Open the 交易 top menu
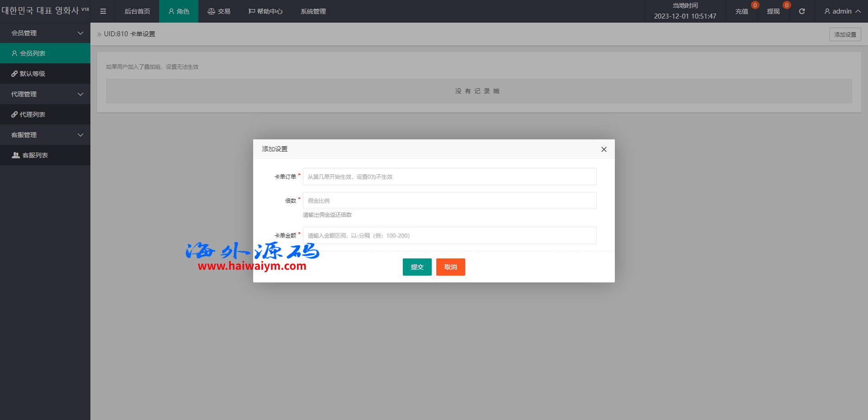The width and height of the screenshot is (868, 420). (219, 11)
